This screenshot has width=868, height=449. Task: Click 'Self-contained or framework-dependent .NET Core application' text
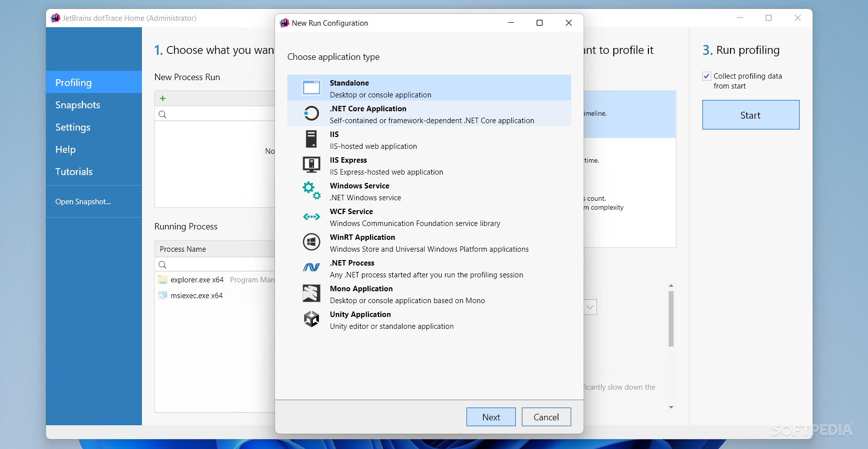(x=432, y=121)
